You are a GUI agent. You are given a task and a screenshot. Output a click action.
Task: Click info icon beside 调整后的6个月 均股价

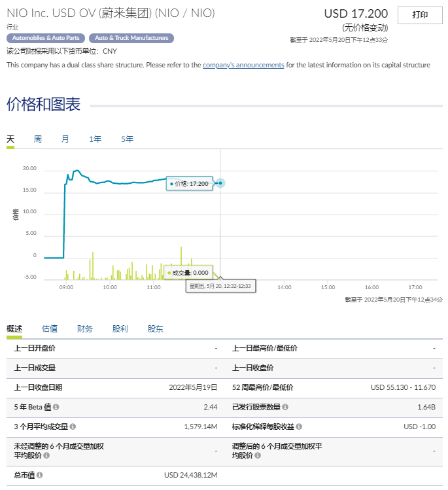258,455
